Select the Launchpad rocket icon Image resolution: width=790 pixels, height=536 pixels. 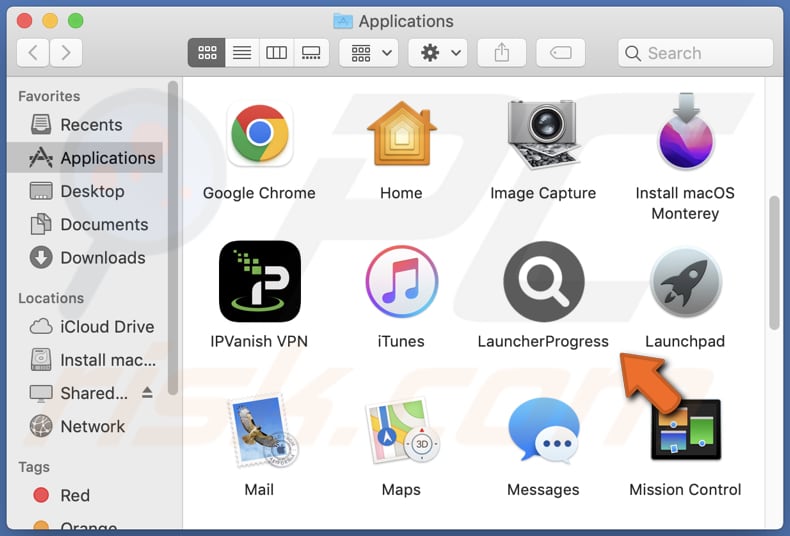pyautogui.click(x=685, y=281)
